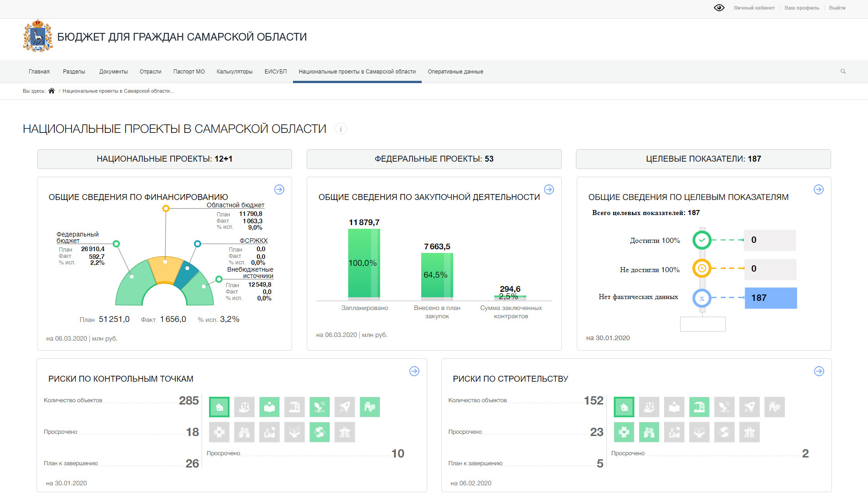The width and height of the screenshot is (868, 494).
Task: Select medical cross icon in construction risks panel
Action: 624,432
